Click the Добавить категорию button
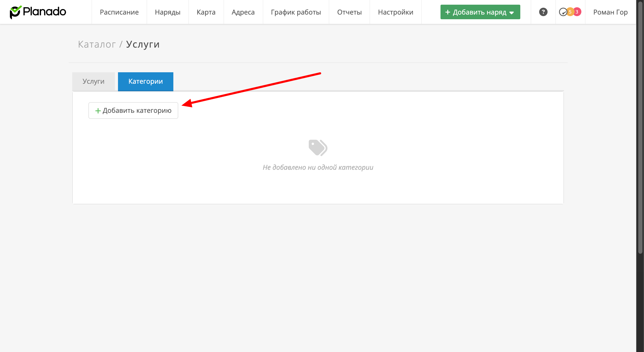This screenshot has width=644, height=352. (x=133, y=110)
